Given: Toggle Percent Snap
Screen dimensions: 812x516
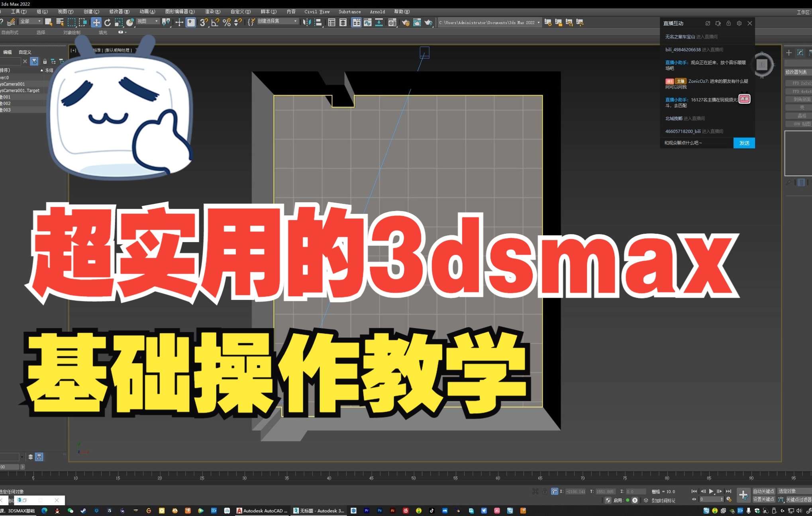Looking at the screenshot, I should pos(227,22).
